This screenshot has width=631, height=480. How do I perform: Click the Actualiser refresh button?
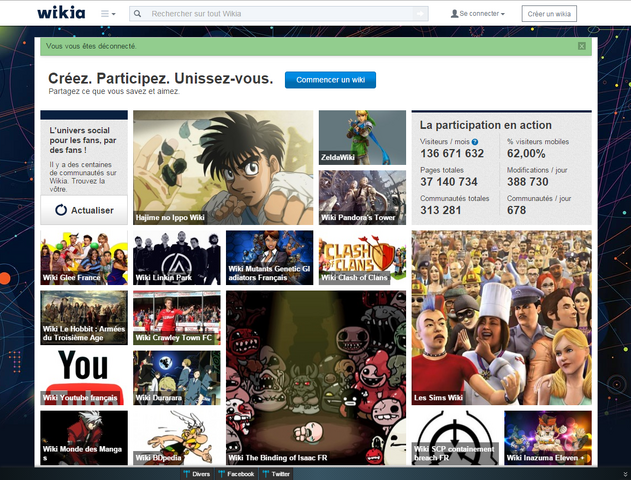tap(84, 210)
